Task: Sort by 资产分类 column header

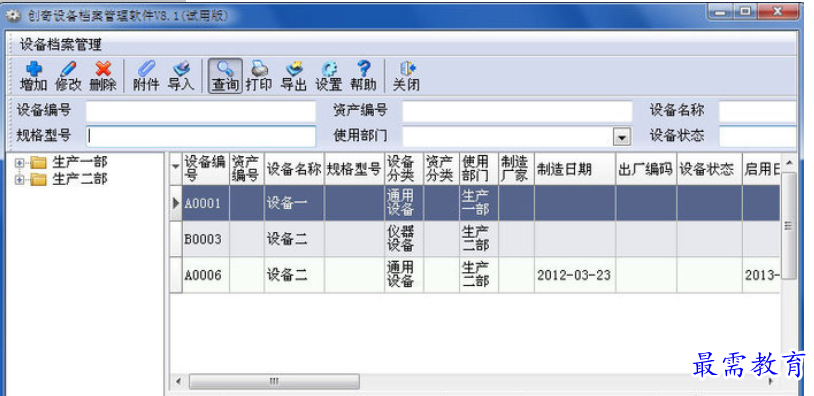Action: [x=441, y=169]
